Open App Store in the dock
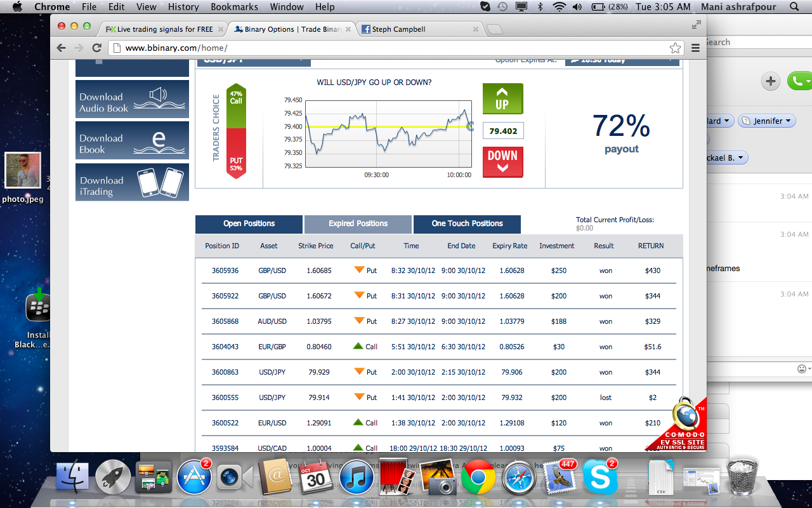Image resolution: width=812 pixels, height=508 pixels. coord(193,478)
